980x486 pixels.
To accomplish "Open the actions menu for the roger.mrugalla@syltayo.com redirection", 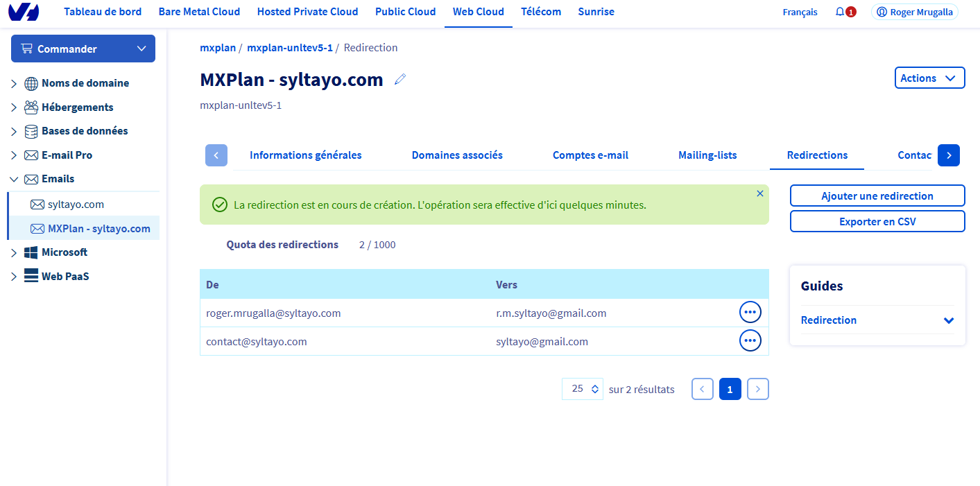I will point(750,313).
